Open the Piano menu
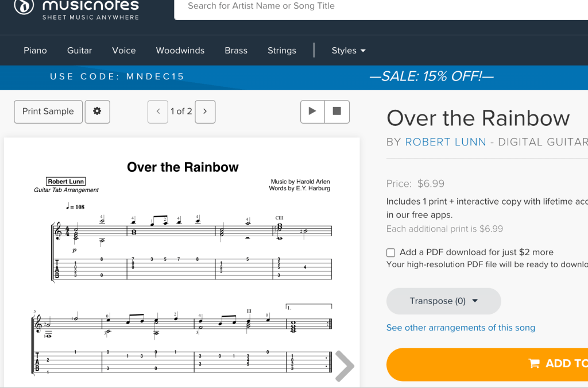Image resolution: width=588 pixels, height=388 pixels. click(x=35, y=51)
